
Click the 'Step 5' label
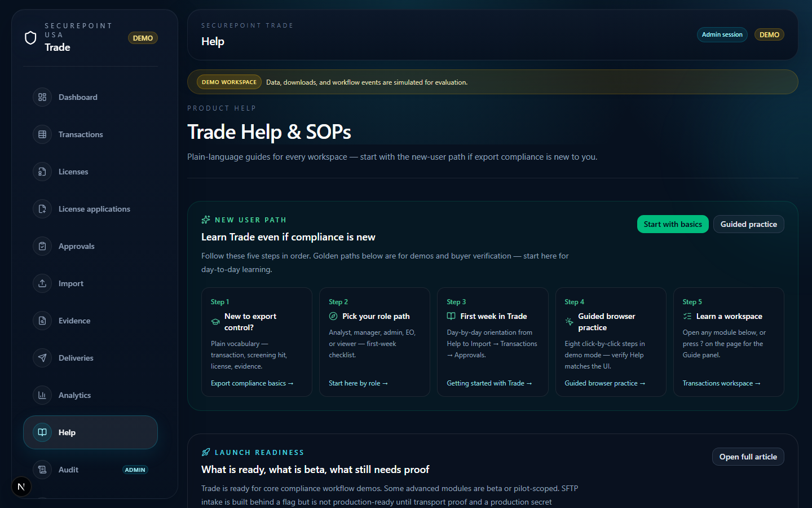click(x=692, y=302)
